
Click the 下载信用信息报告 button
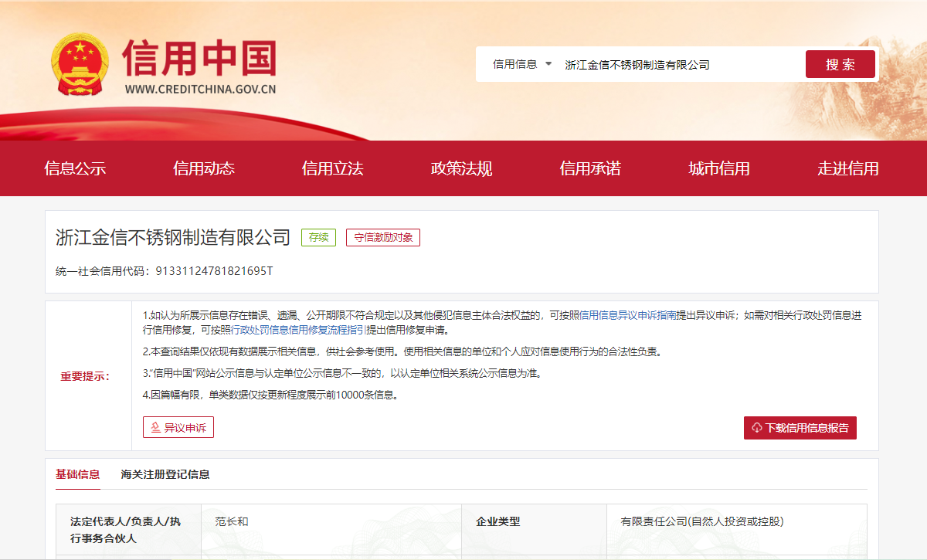point(800,428)
